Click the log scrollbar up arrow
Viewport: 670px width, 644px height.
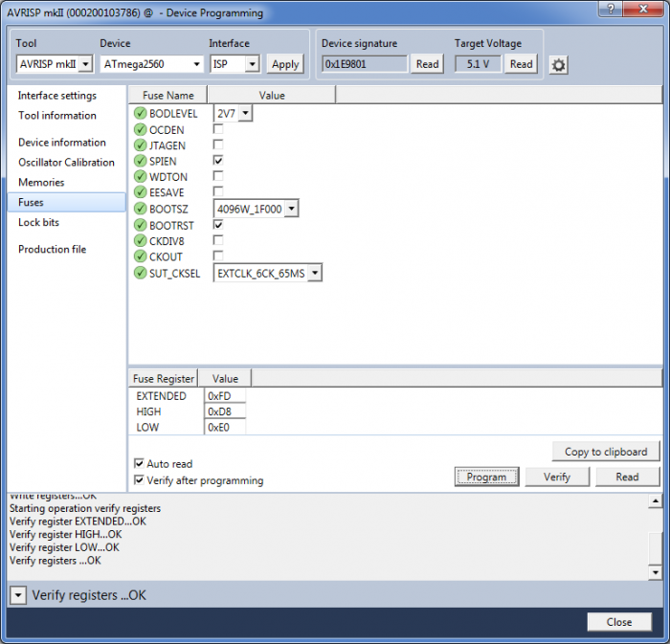tap(655, 500)
